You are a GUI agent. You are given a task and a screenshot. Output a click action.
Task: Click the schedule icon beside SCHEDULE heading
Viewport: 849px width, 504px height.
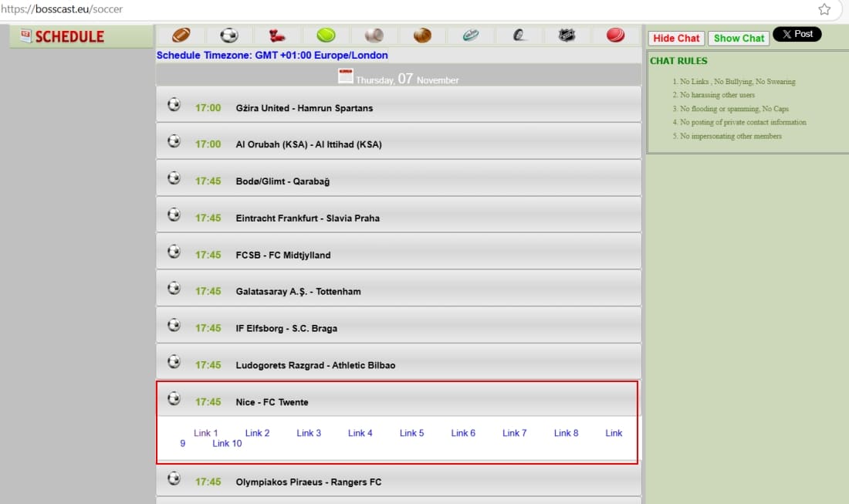pyautogui.click(x=25, y=36)
